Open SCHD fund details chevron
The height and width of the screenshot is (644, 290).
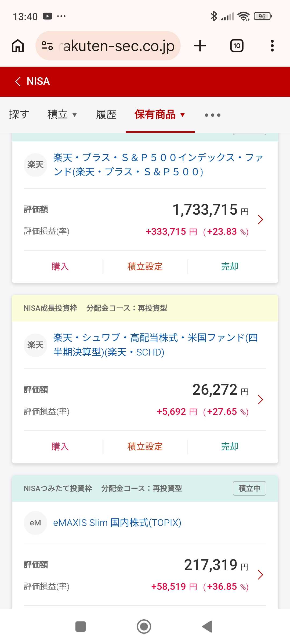(x=260, y=400)
